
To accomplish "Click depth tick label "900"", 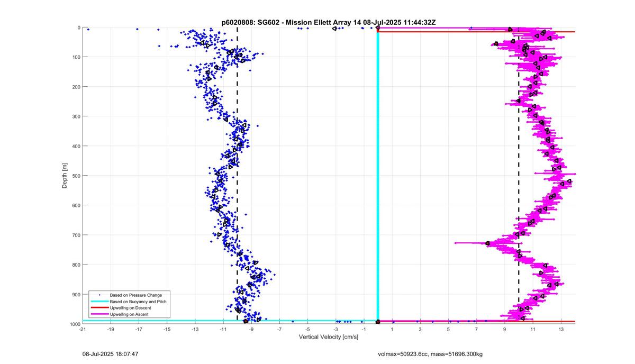I will point(76,294).
